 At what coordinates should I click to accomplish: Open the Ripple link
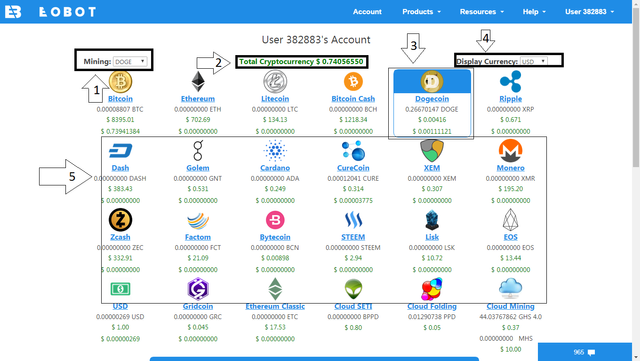point(511,99)
